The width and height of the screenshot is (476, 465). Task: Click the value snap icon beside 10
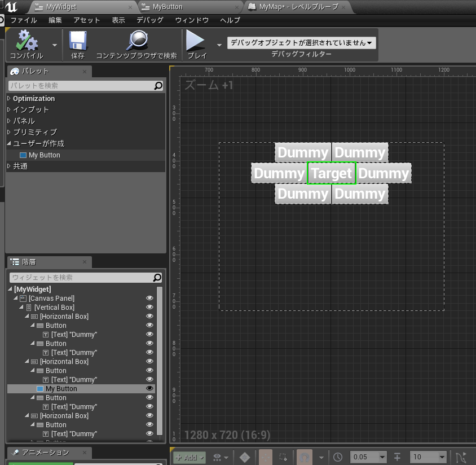coord(397,457)
